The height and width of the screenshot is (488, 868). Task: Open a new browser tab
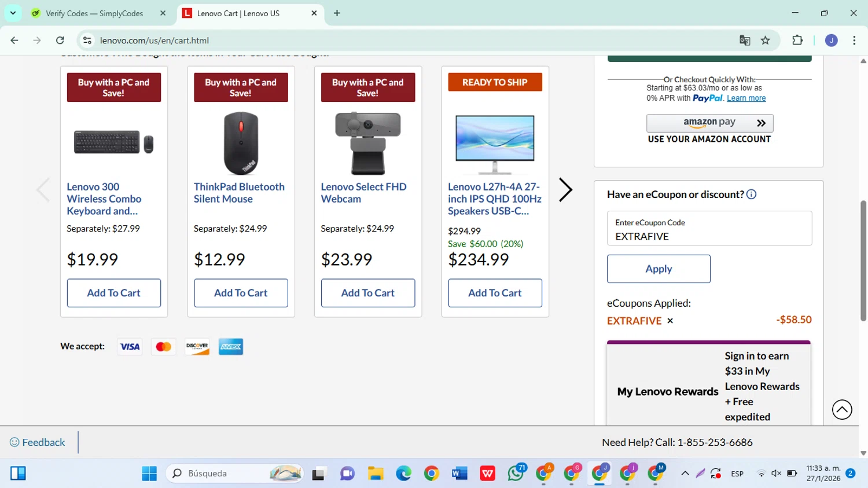click(x=337, y=13)
